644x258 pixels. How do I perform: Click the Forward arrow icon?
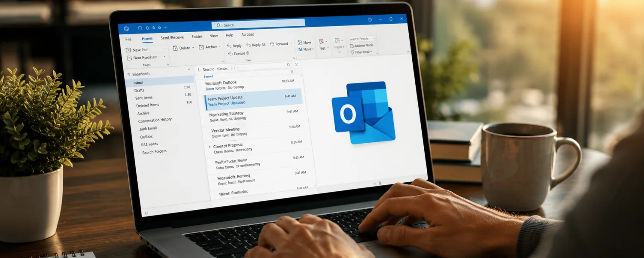272,44
